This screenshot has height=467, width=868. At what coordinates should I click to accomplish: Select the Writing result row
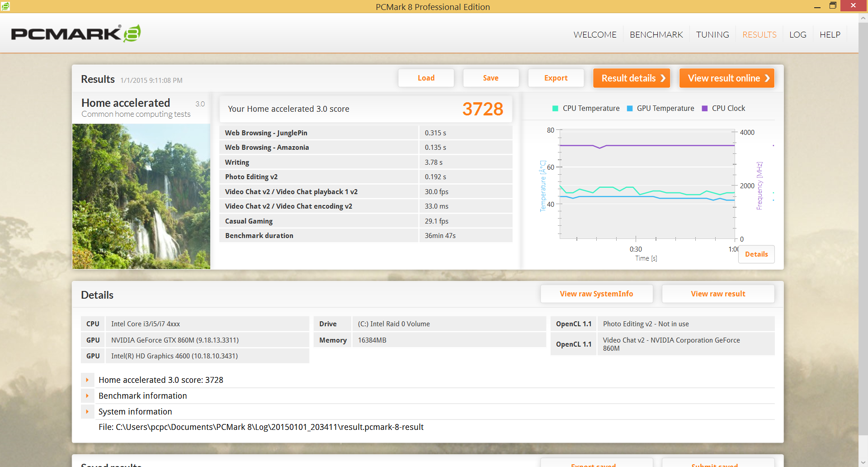366,162
